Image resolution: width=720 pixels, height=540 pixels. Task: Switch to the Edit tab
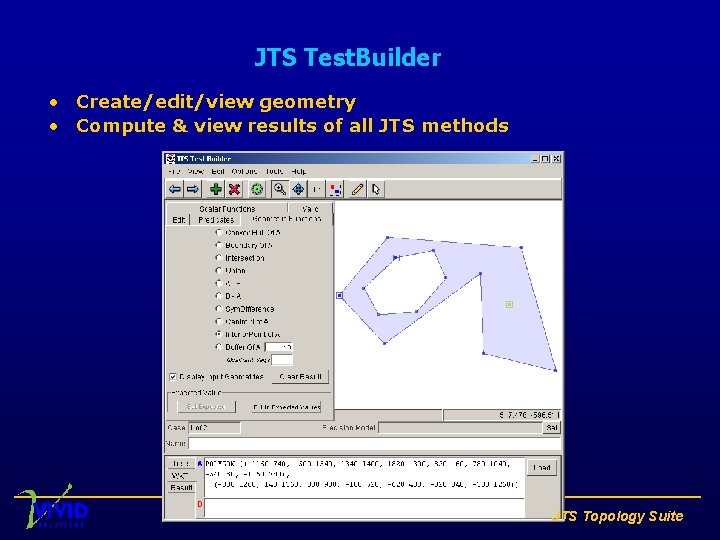coord(179,219)
